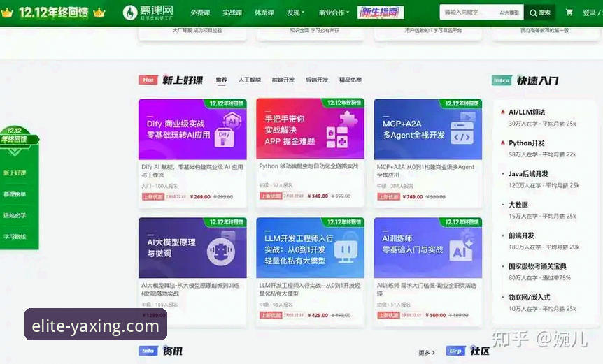Expand the 商业合作 dropdown menu
This screenshot has height=364, width=603.
point(334,13)
